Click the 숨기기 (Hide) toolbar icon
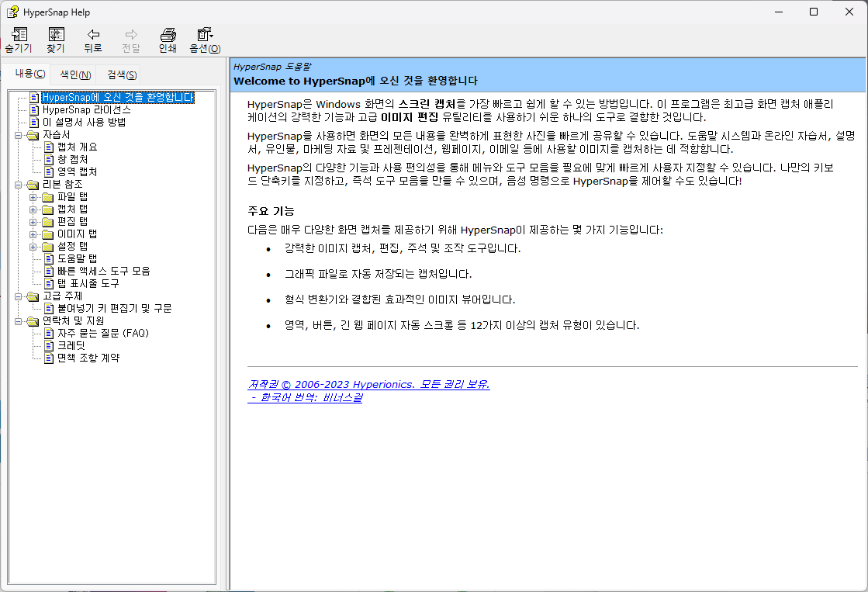This screenshot has height=592, width=868. pos(19,40)
